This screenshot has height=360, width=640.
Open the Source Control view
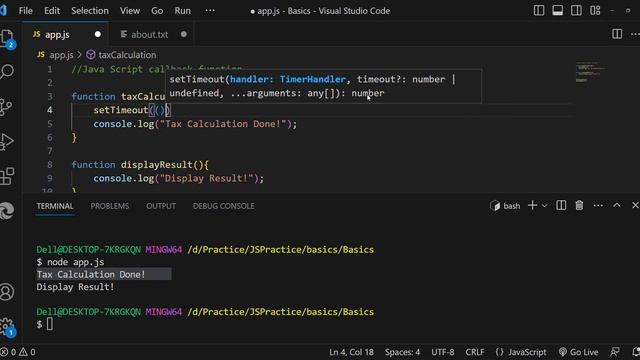[7, 107]
